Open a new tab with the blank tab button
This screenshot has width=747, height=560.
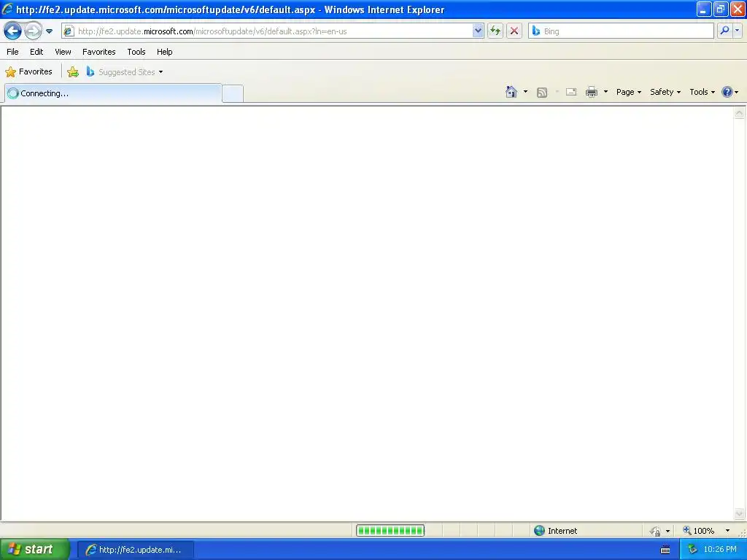[233, 93]
